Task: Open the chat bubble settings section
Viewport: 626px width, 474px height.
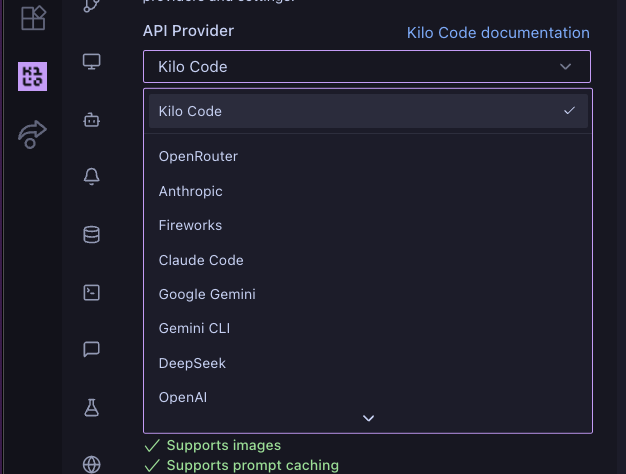Action: click(91, 349)
